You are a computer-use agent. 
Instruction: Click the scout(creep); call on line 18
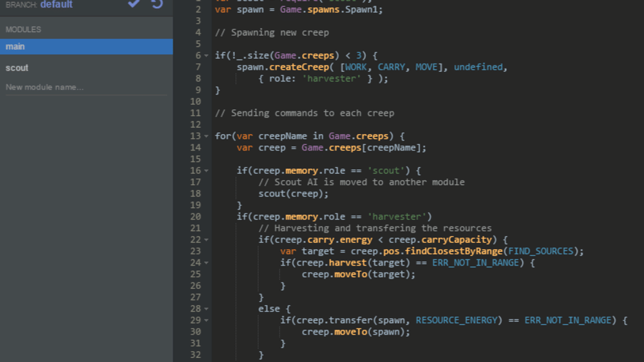point(293,193)
